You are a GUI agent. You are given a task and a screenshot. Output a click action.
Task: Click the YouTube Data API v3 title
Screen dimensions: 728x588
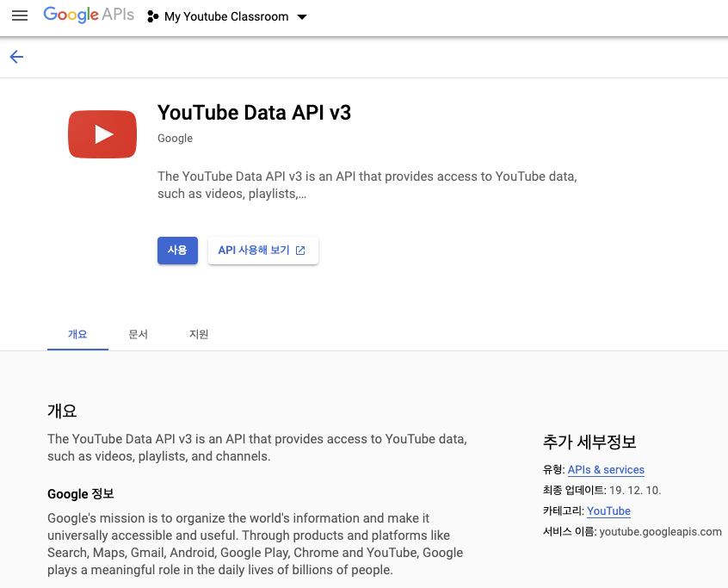click(x=255, y=113)
